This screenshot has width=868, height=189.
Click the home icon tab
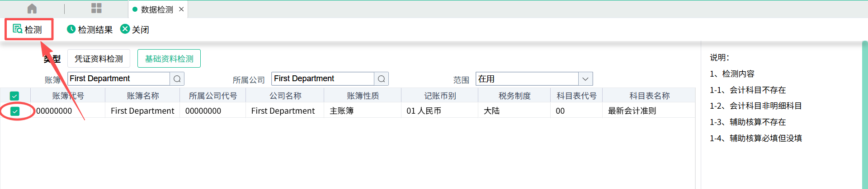(32, 9)
